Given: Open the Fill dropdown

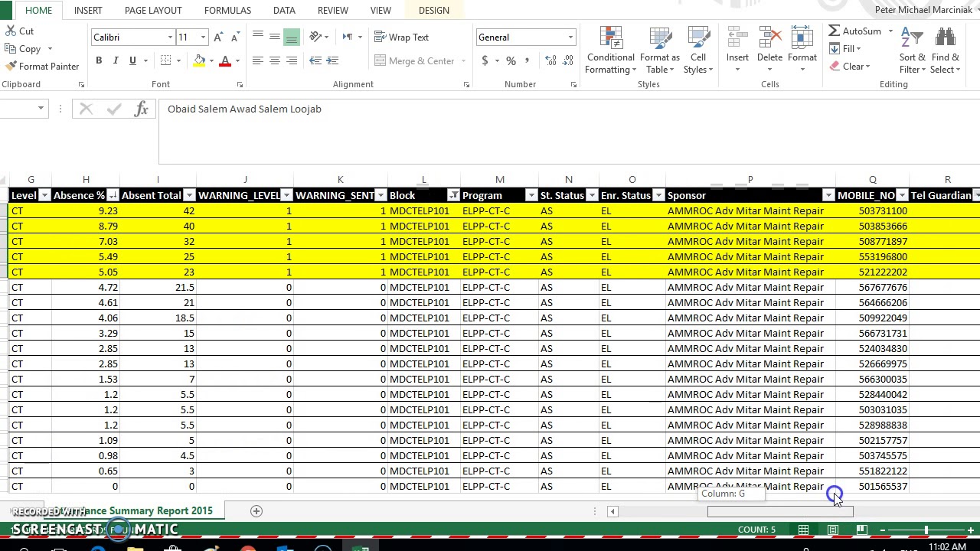Looking at the screenshot, I should (845, 49).
